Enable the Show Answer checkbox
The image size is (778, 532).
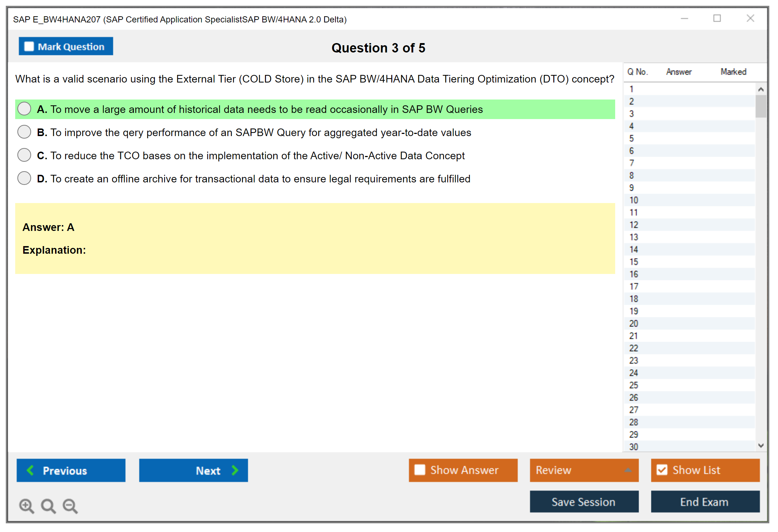coord(420,470)
